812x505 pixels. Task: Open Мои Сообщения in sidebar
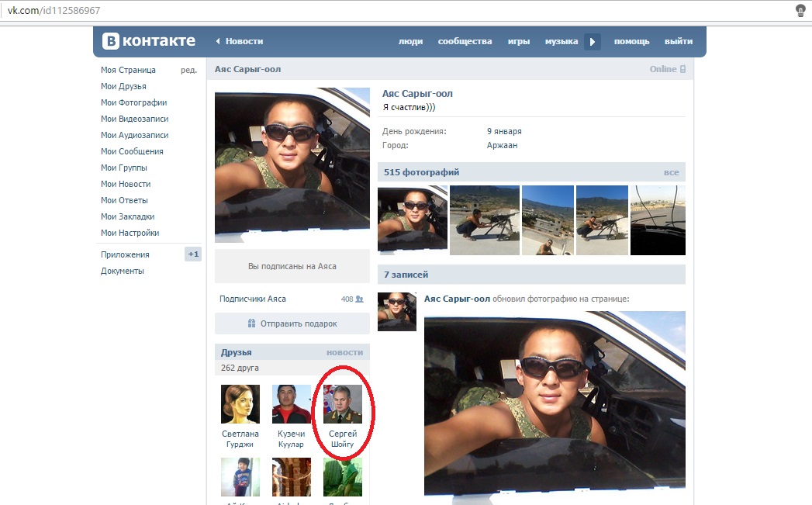(132, 151)
